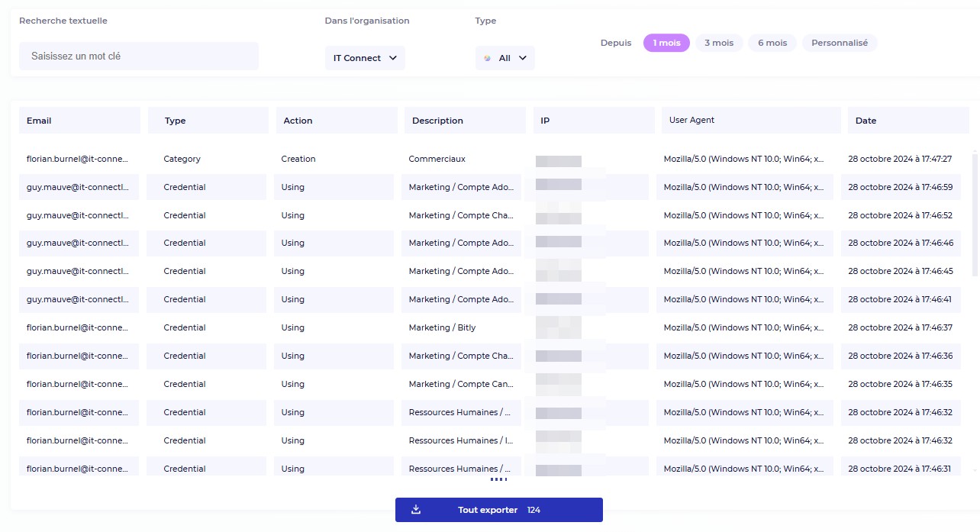This screenshot has width=980, height=532.
Task: Click the table's vertical scrollbar
Action: (975, 214)
